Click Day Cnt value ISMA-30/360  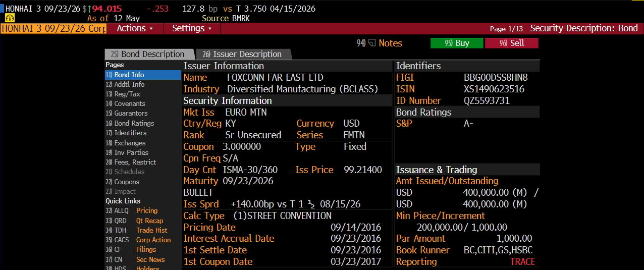coord(250,170)
